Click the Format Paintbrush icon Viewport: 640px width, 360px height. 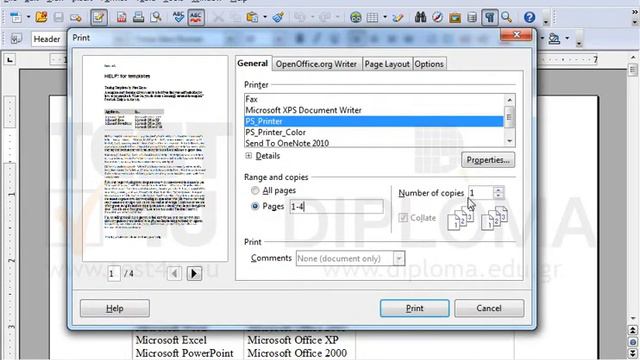tap(278, 17)
